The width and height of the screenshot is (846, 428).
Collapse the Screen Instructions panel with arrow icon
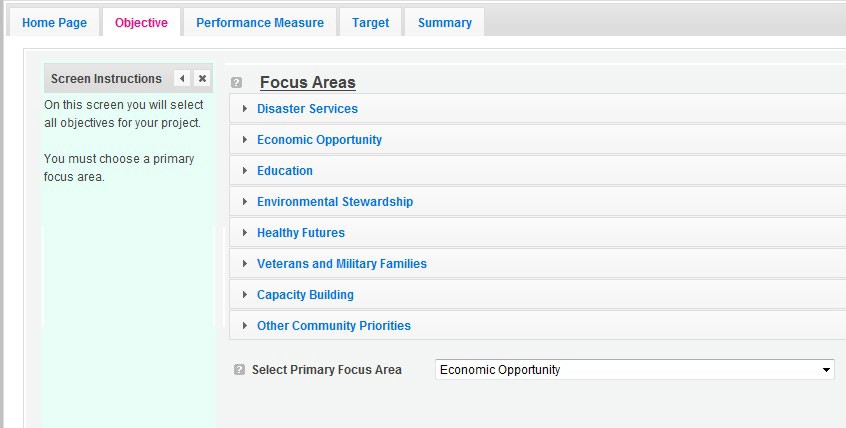pos(182,79)
